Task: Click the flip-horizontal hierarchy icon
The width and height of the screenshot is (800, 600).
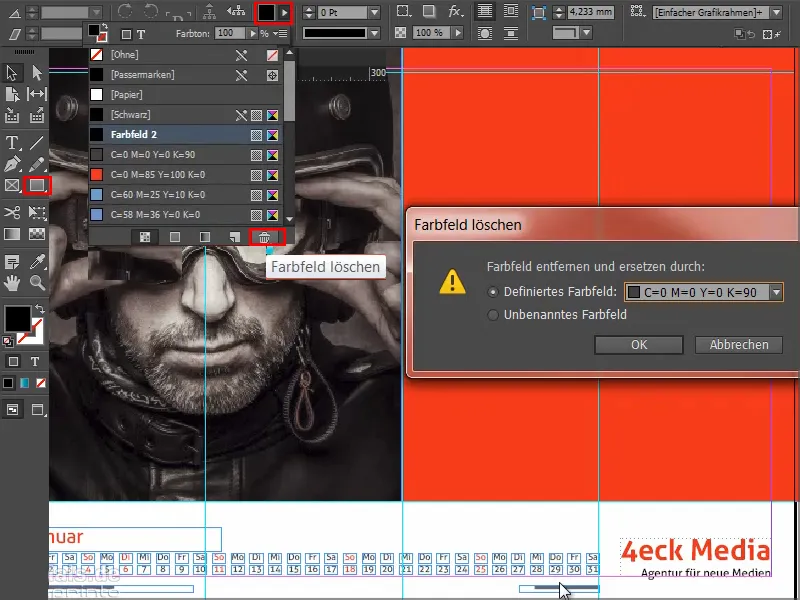Action: [x=236, y=11]
